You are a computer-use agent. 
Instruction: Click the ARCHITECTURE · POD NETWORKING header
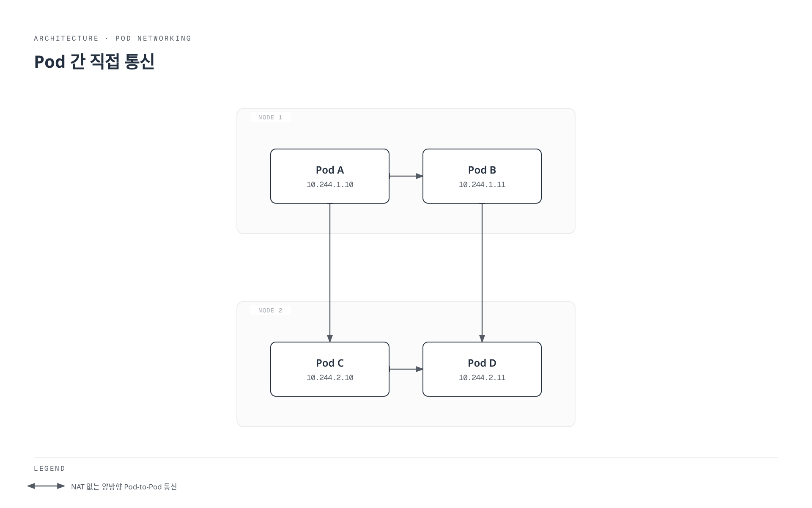tap(112, 39)
